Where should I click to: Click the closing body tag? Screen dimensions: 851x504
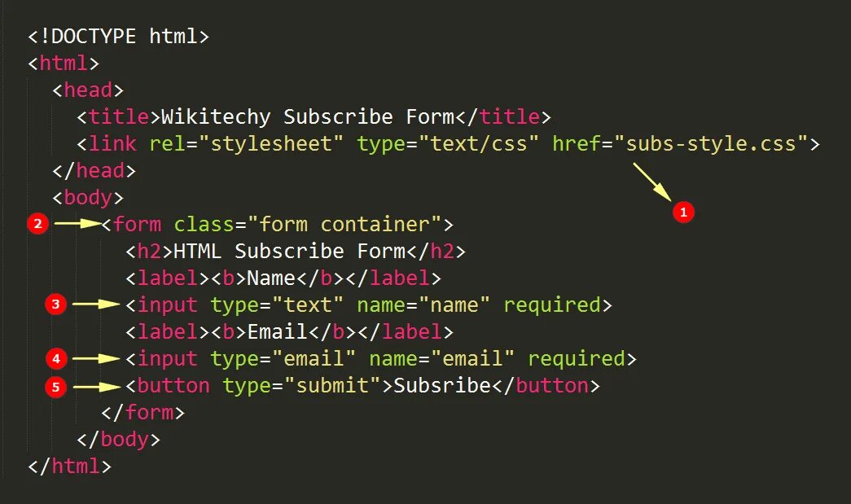click(119, 440)
